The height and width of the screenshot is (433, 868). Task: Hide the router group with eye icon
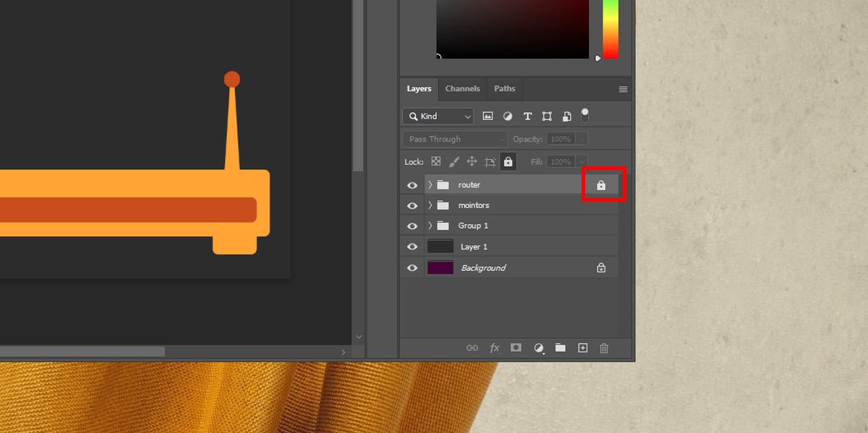click(412, 186)
